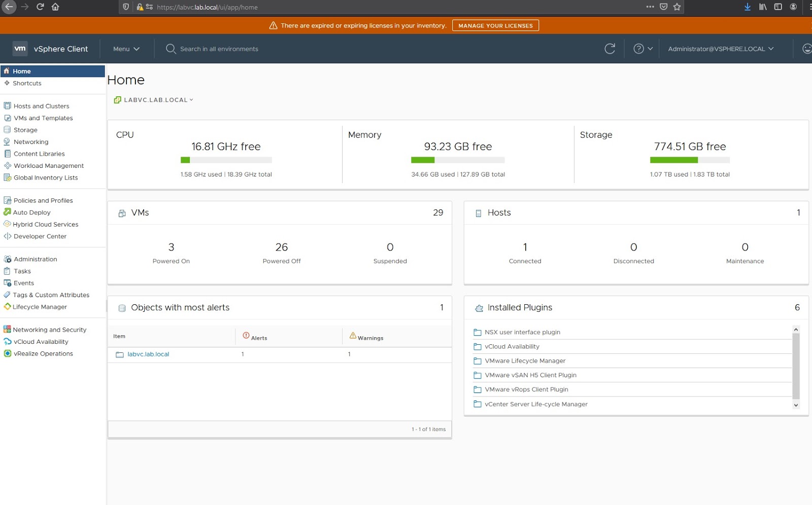The width and height of the screenshot is (812, 505).
Task: Click the Connected hosts count
Action: coord(525,247)
